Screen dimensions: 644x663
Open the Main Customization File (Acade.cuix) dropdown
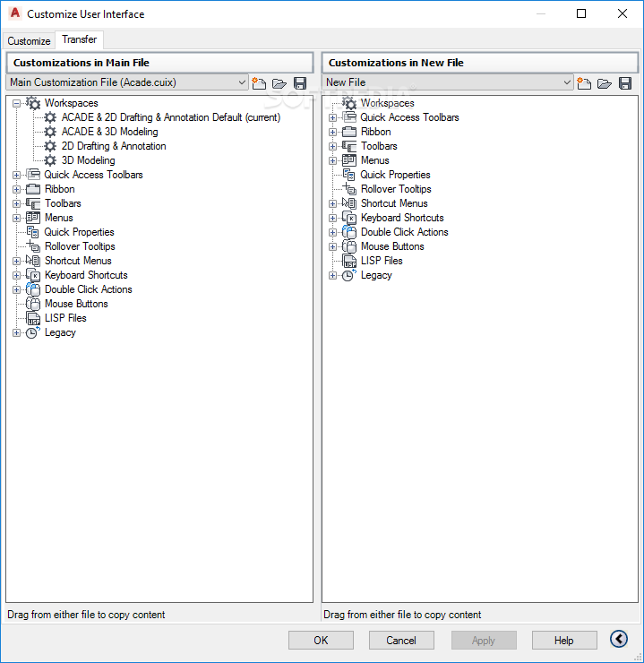[127, 82]
